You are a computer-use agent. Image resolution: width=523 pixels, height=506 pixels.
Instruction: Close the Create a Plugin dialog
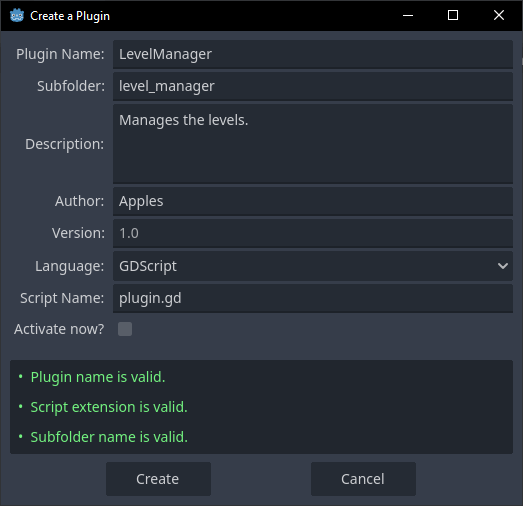499,15
